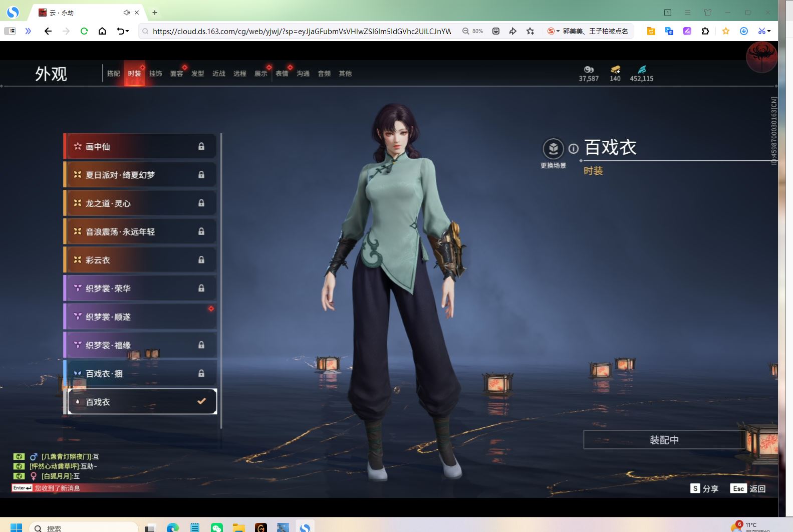793x532 pixels.
Task: Click the browser back arrow
Action: click(x=48, y=31)
